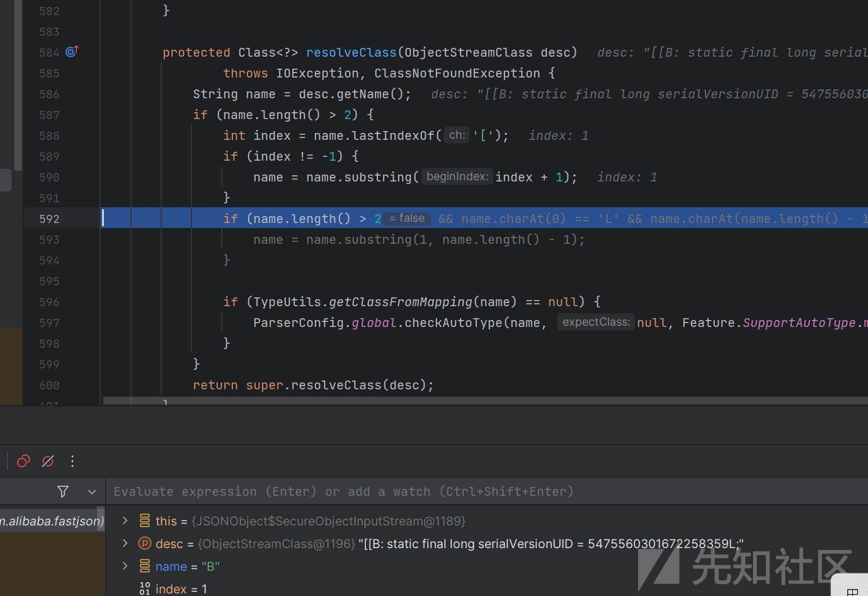Click the editor horizontal scrollbar
This screenshot has height=596, width=868.
(x=485, y=401)
